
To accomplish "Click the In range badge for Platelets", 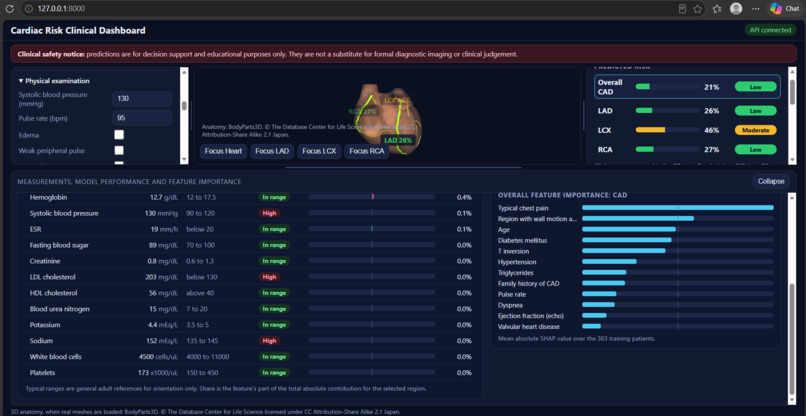I will click(274, 373).
